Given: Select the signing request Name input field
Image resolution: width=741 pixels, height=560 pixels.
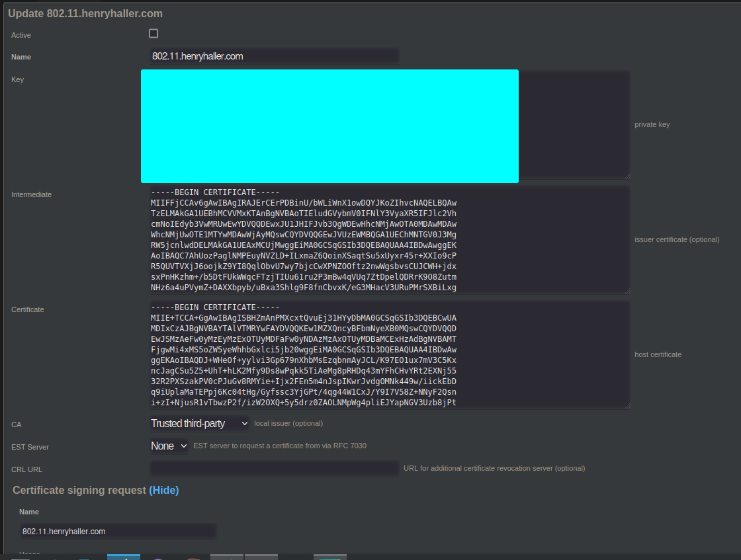Looking at the screenshot, I should (x=118, y=531).
